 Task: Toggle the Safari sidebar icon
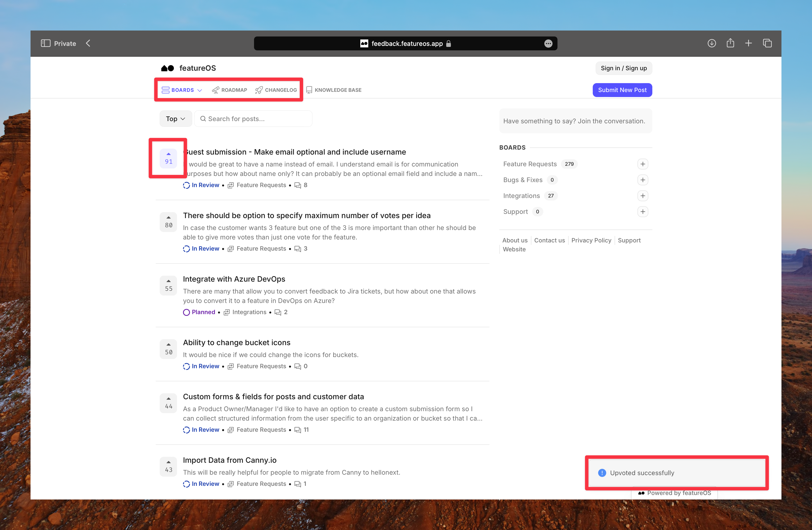[45, 43]
